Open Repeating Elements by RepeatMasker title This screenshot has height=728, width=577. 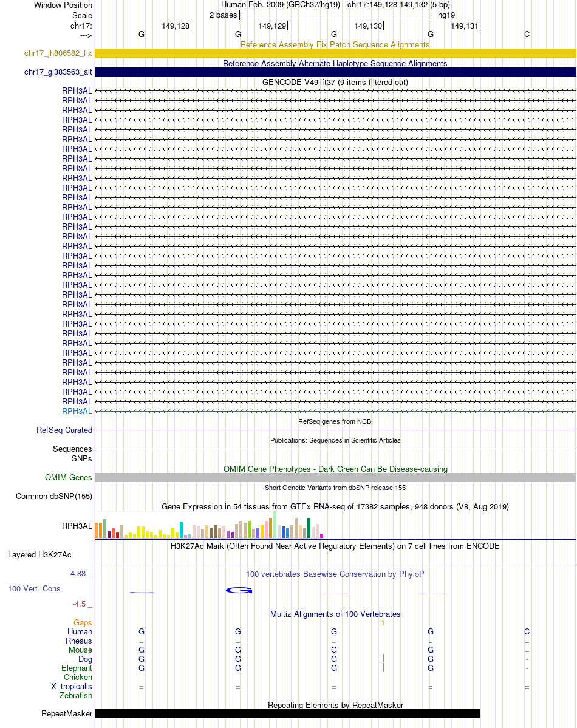click(x=335, y=706)
